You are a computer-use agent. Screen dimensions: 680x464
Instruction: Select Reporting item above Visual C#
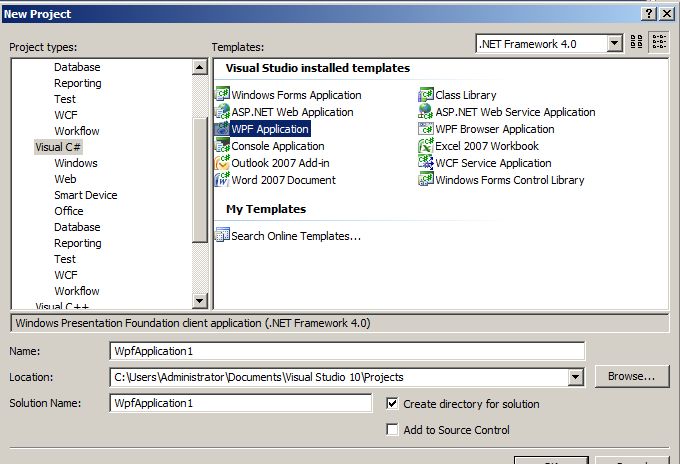click(78, 83)
